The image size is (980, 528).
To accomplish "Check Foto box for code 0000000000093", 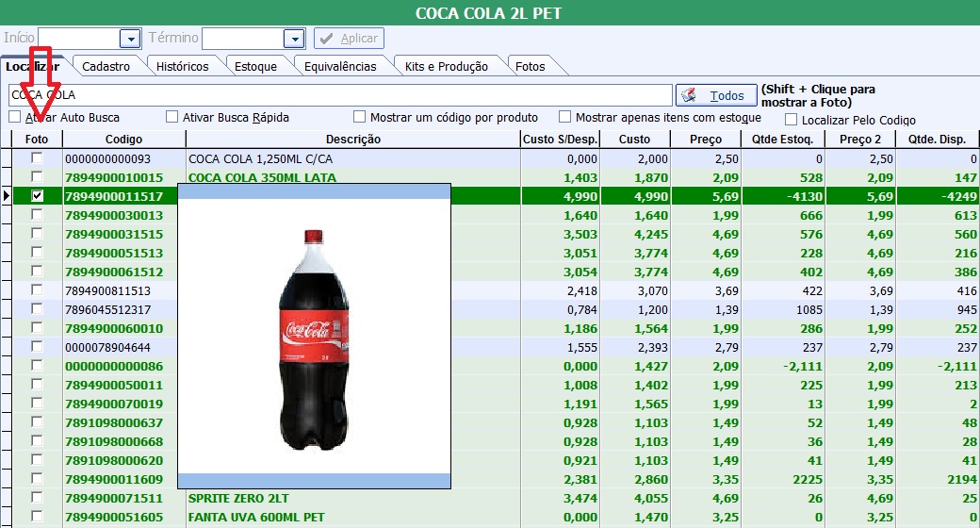I will [38, 158].
